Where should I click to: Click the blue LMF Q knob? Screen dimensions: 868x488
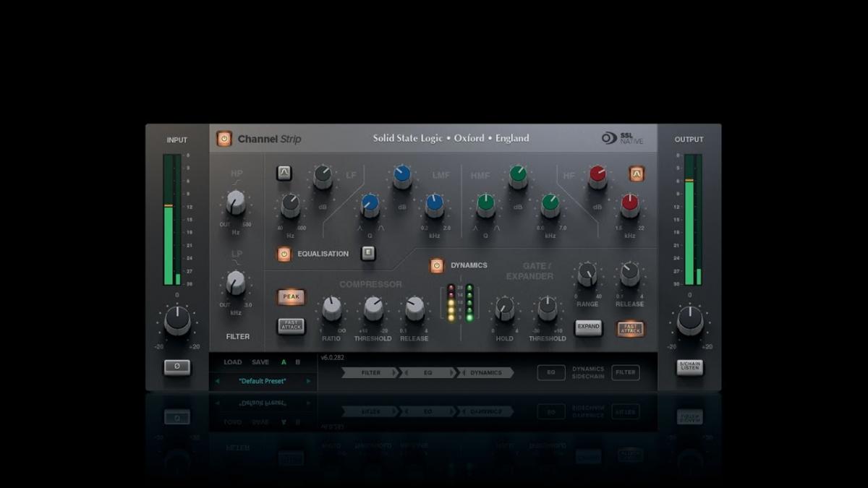[x=370, y=204]
